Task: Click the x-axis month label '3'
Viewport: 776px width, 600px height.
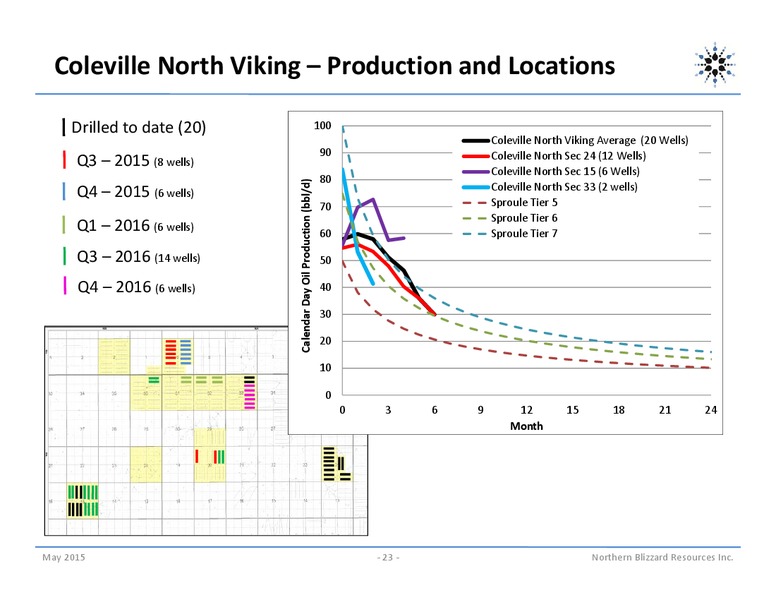Action: point(388,410)
